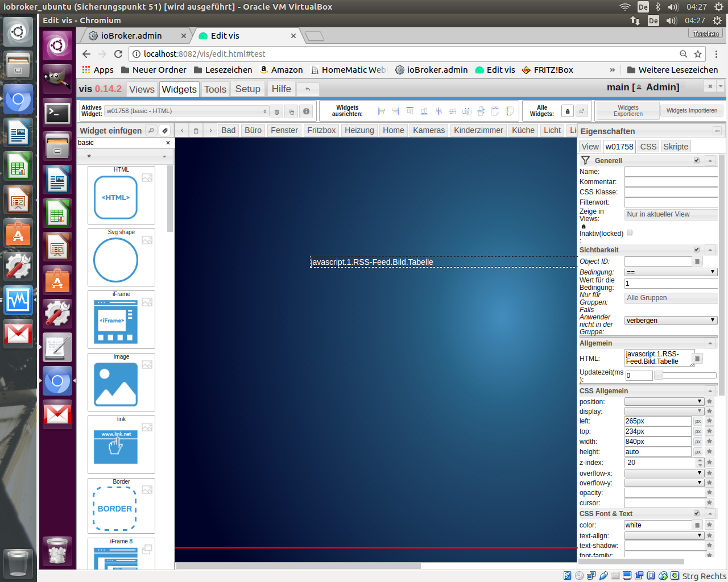The height and width of the screenshot is (582, 728).
Task: Center widgets vertically icon
Action: click(x=453, y=111)
